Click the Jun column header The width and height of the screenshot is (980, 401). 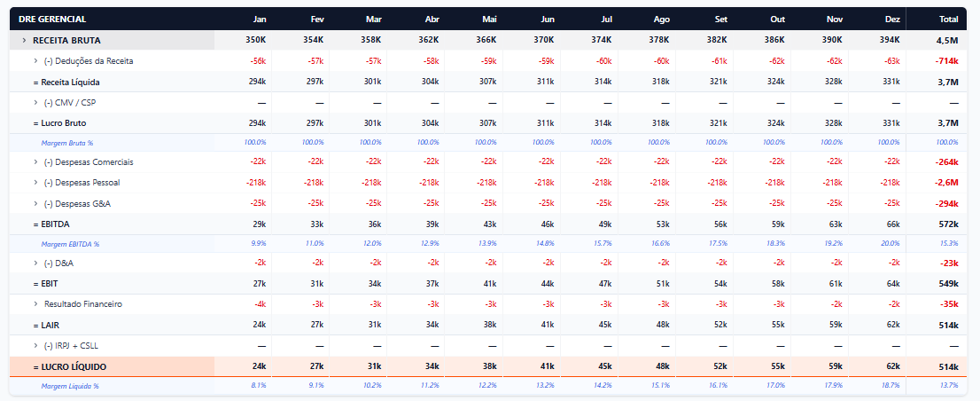tap(548, 20)
